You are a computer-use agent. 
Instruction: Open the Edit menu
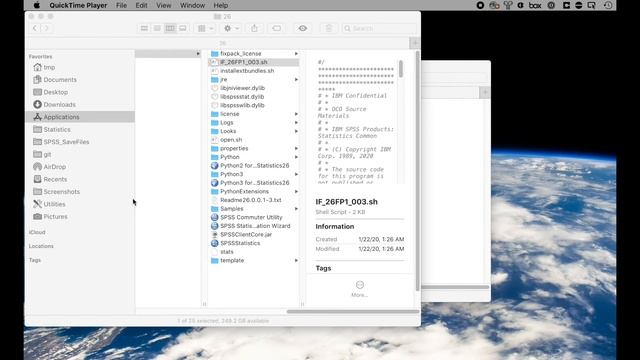click(141, 5)
